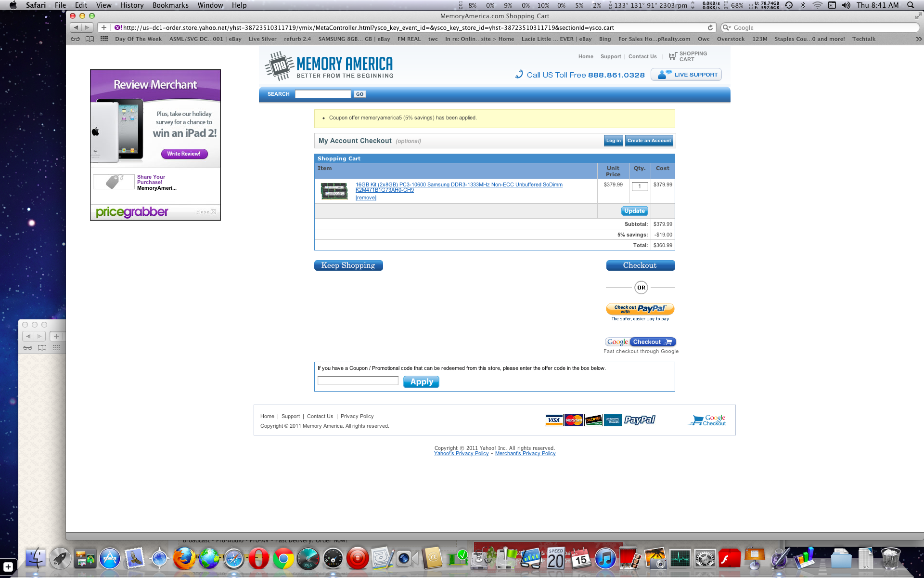The height and width of the screenshot is (578, 924).
Task: Click the Safari reload page icon
Action: [x=710, y=28]
